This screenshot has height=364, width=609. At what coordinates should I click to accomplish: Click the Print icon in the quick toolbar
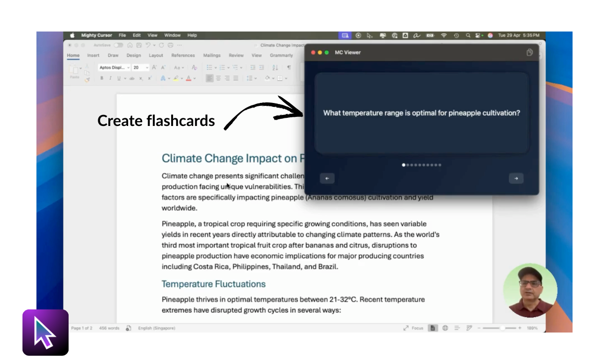pyautogui.click(x=170, y=45)
